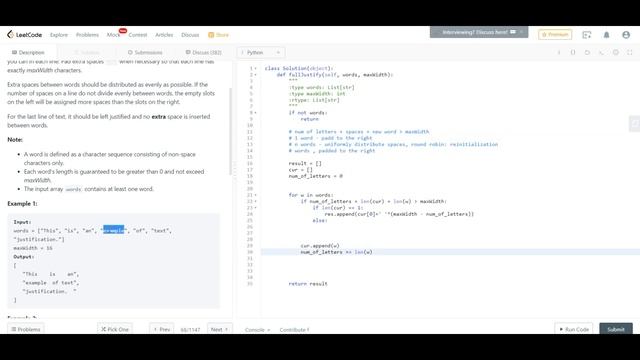This screenshot has height=360, width=640.
Task: Open the Explore page
Action: (x=59, y=35)
